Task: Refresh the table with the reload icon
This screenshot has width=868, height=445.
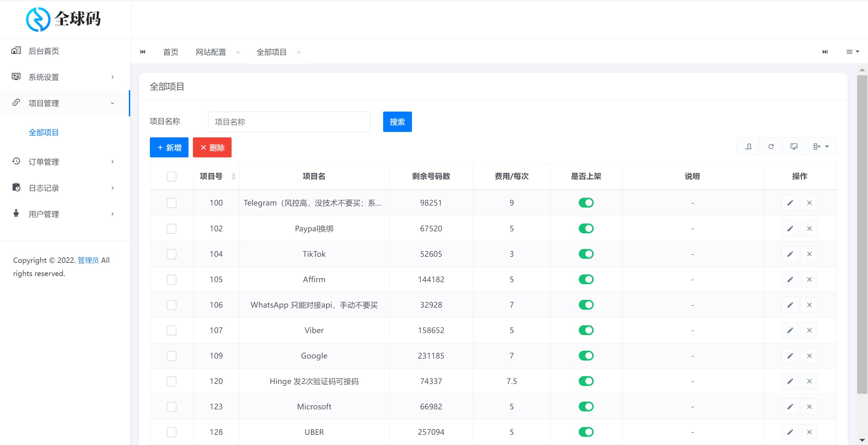Action: pos(771,147)
